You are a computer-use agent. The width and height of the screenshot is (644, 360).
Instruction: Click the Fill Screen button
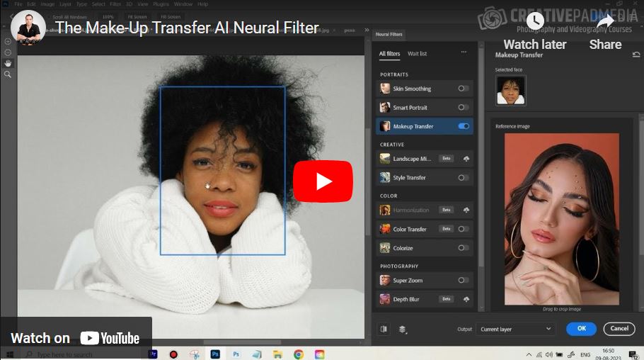[x=171, y=17]
